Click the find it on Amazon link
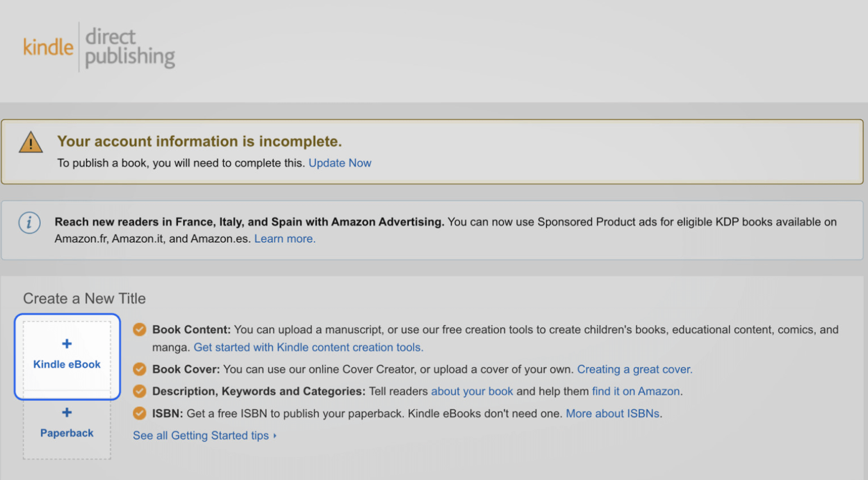868x480 pixels. pos(636,391)
